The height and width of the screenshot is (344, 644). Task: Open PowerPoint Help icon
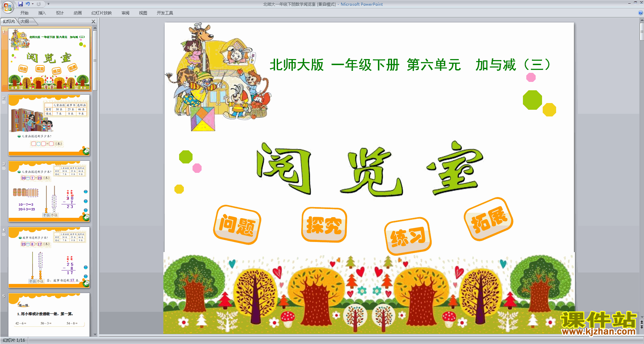[x=640, y=13]
